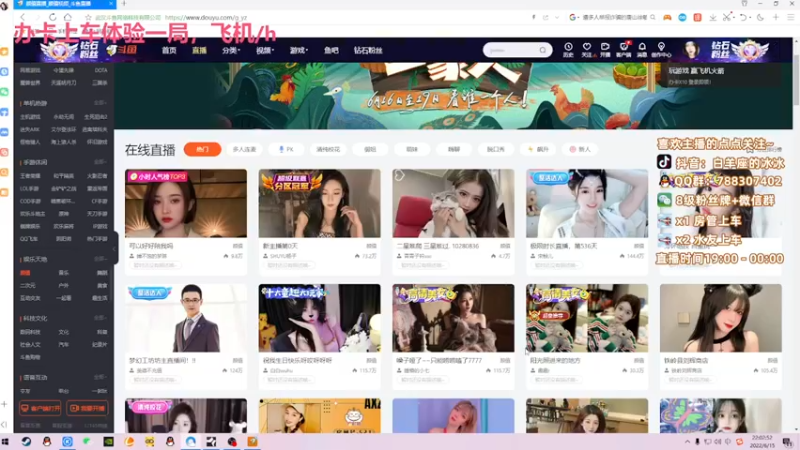Open stream thumbnail 可以好好陪我吗
Screen dimensions: 800x450
tap(186, 203)
